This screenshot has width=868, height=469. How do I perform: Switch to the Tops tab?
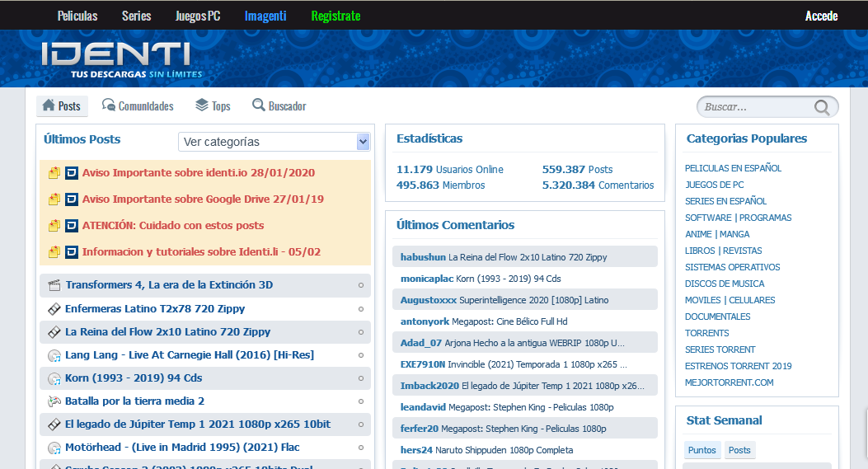point(213,106)
